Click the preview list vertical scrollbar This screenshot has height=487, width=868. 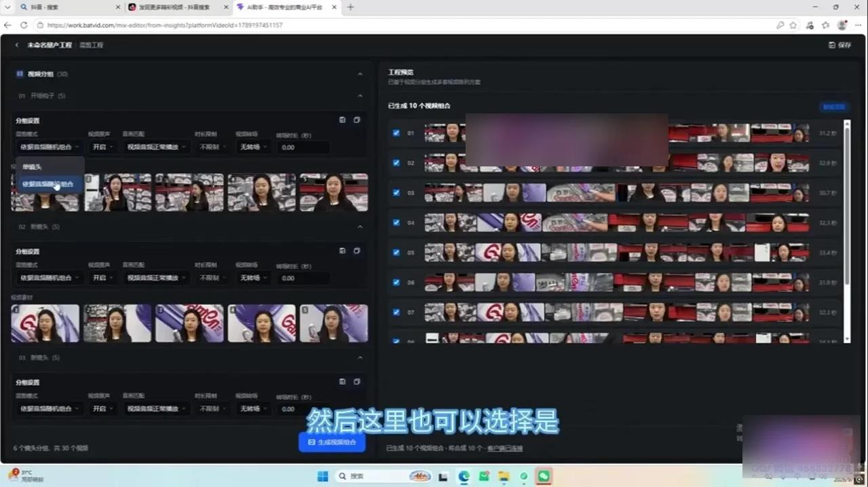[x=847, y=204]
